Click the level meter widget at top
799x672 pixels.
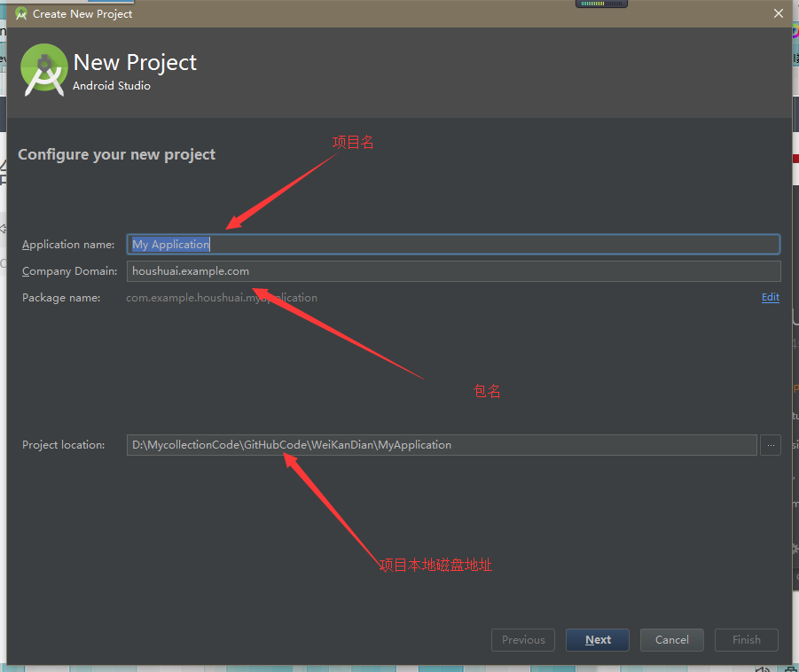[602, 4]
